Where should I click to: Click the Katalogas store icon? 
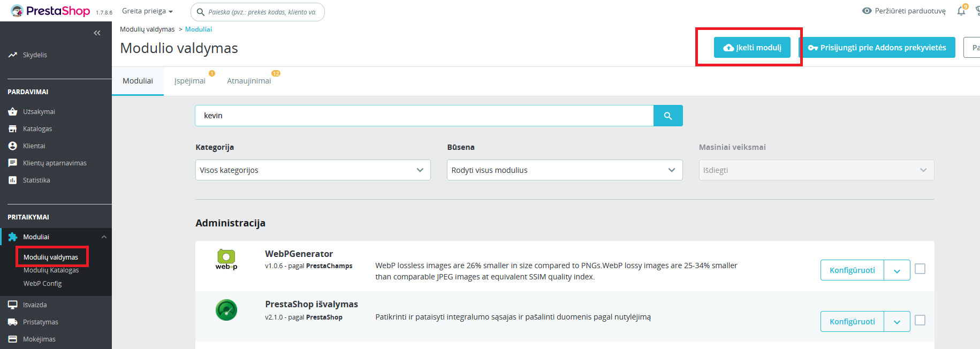(13, 128)
